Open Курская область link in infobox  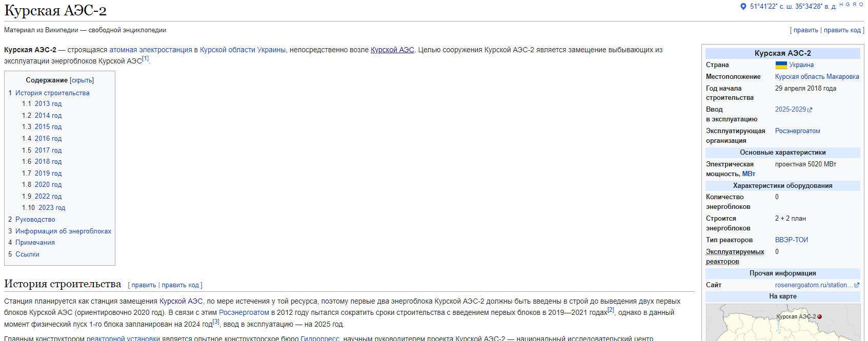(x=800, y=77)
